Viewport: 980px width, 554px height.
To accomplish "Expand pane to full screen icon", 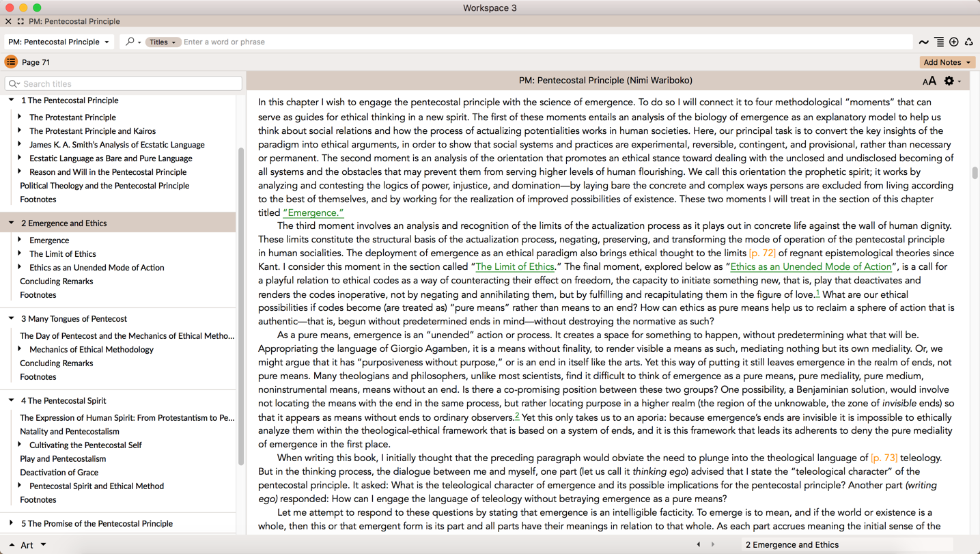I will click(20, 21).
